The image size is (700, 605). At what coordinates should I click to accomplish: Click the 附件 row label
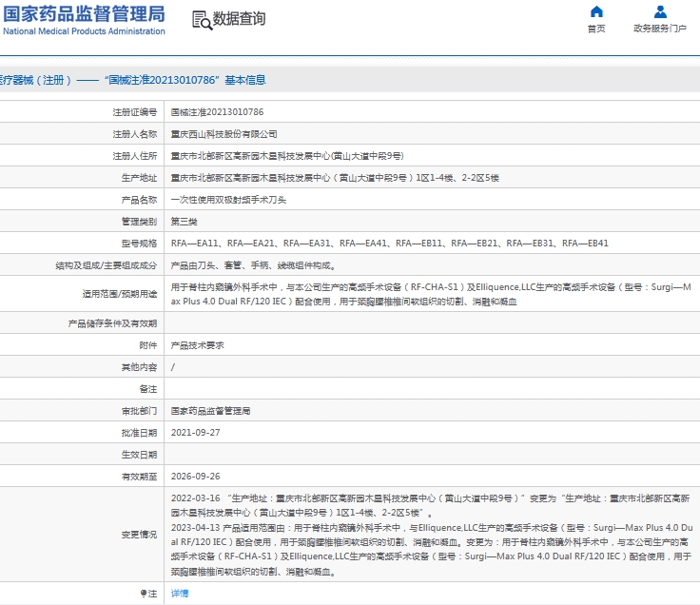[x=148, y=345]
